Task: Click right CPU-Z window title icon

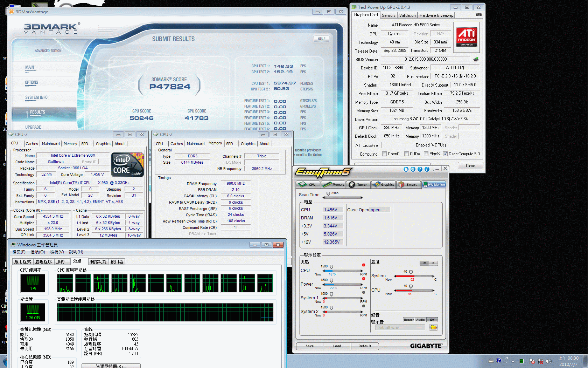Action: pos(156,134)
